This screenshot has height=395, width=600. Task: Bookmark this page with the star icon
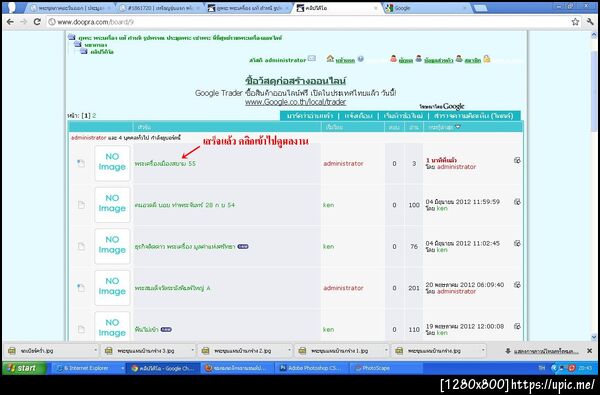[x=575, y=22]
